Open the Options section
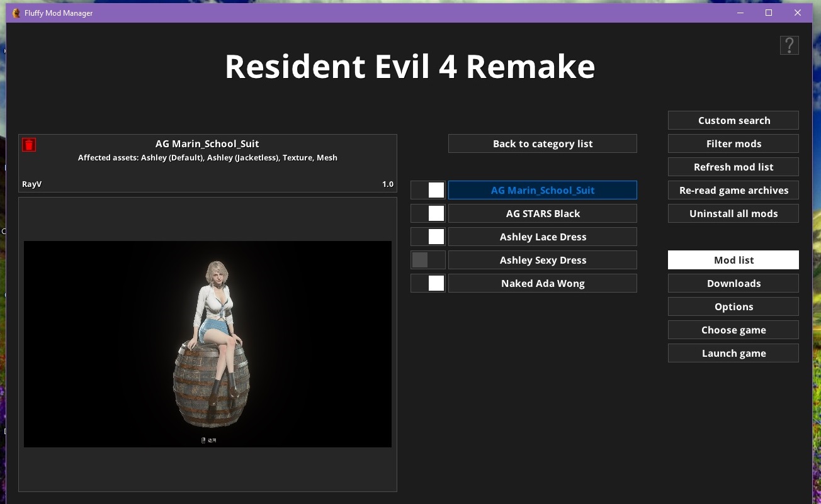This screenshot has height=504, width=821. (x=733, y=306)
